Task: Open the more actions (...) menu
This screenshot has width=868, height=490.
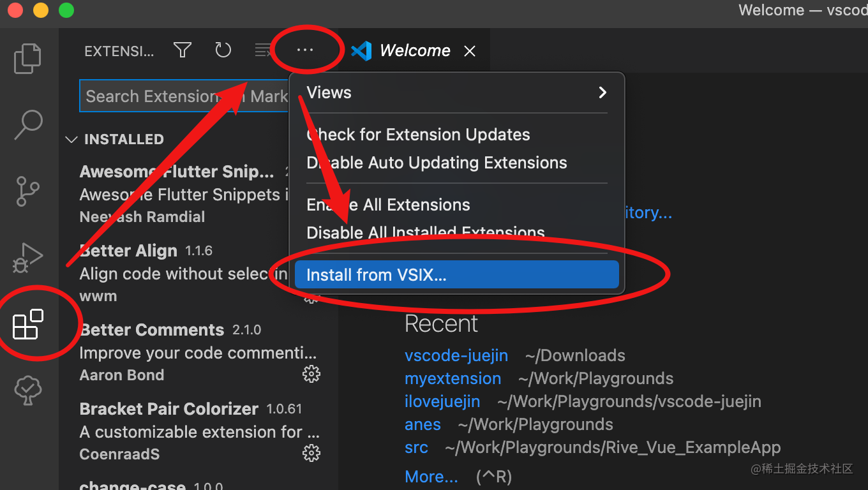Action: point(305,50)
